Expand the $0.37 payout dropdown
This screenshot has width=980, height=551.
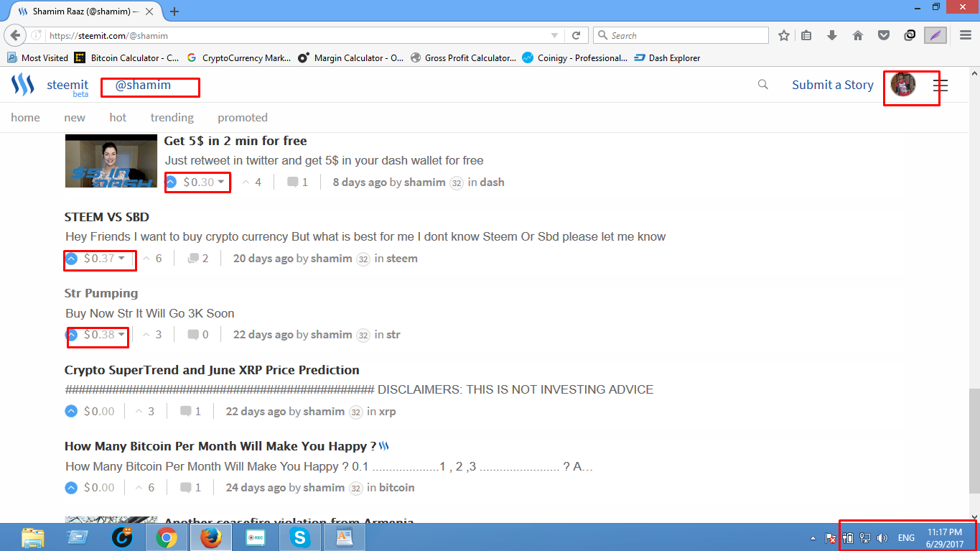[x=121, y=259]
